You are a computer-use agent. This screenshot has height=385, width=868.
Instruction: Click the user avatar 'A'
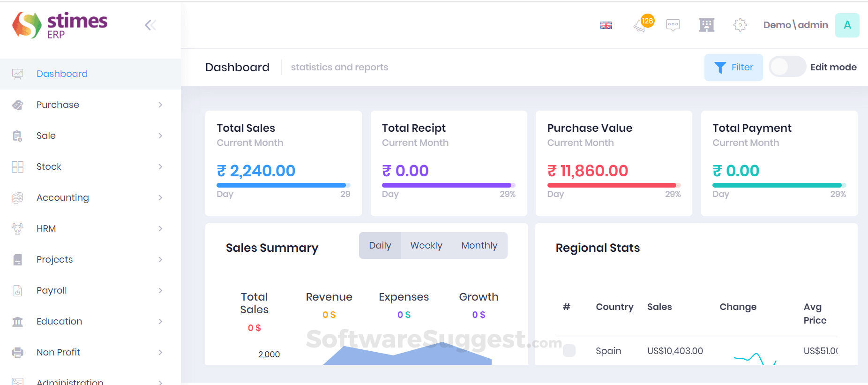(847, 25)
